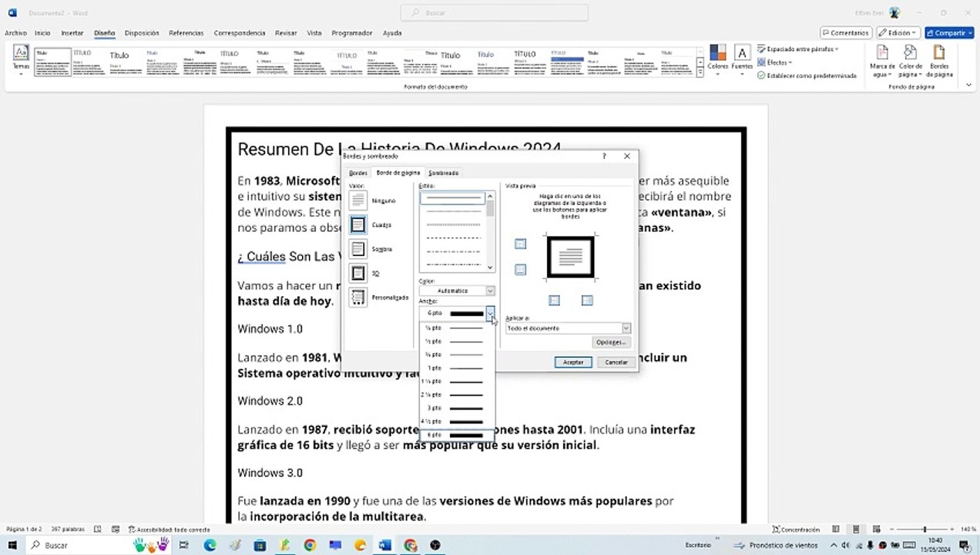
Task: Click the Aceptar button
Action: click(572, 362)
